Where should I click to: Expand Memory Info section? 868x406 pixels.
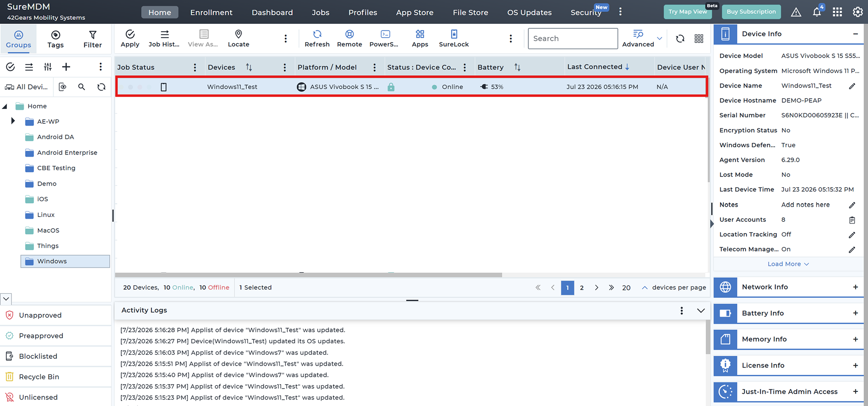[x=855, y=339]
